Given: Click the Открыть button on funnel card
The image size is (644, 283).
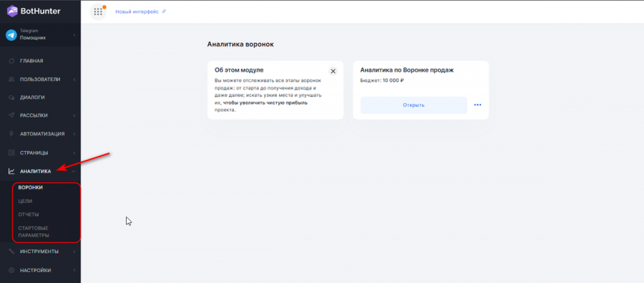Looking at the screenshot, I should click(414, 105).
